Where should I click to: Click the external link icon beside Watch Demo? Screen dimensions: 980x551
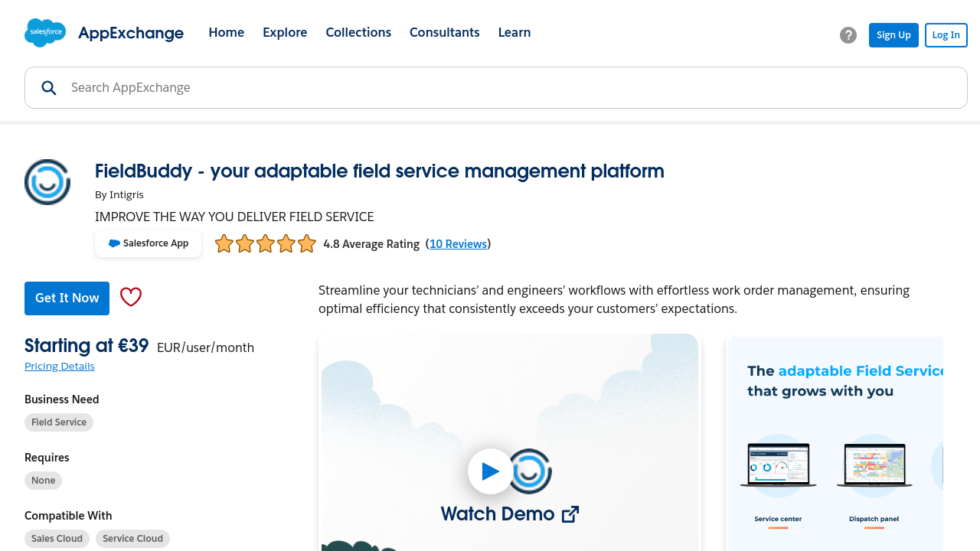pyautogui.click(x=570, y=514)
